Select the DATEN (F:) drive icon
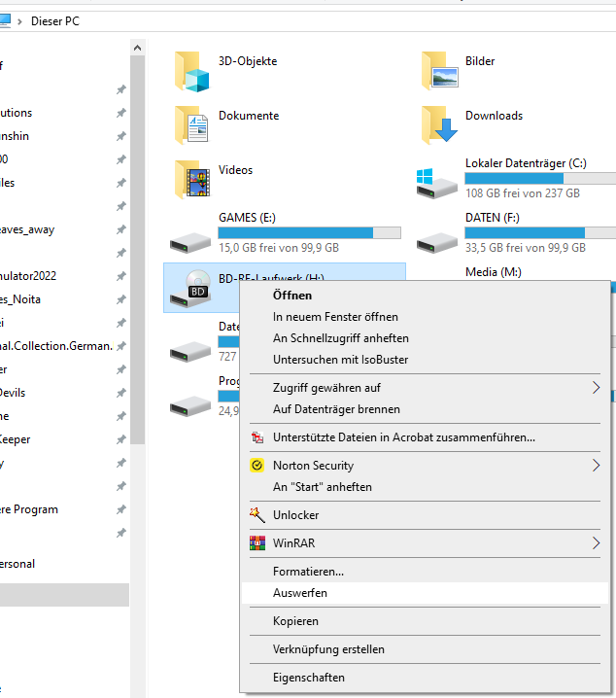616x698 pixels. [x=437, y=242]
